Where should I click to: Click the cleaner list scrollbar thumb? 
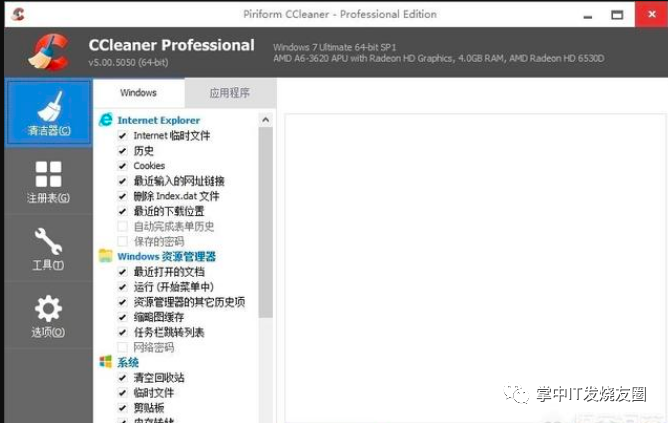click(x=265, y=222)
